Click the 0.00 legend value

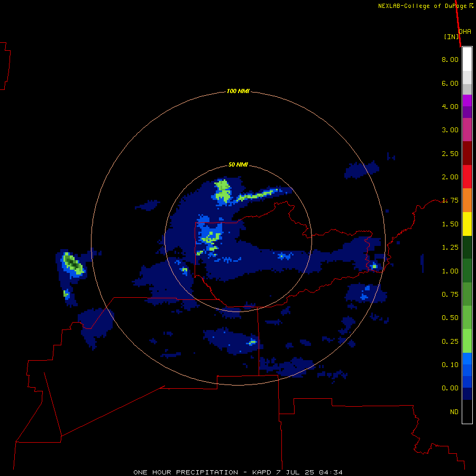(450, 388)
